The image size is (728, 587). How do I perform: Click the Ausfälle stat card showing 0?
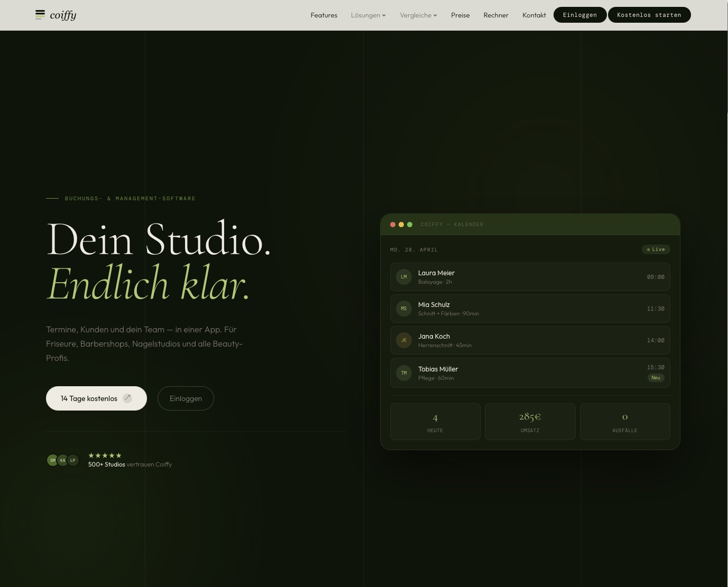click(625, 422)
